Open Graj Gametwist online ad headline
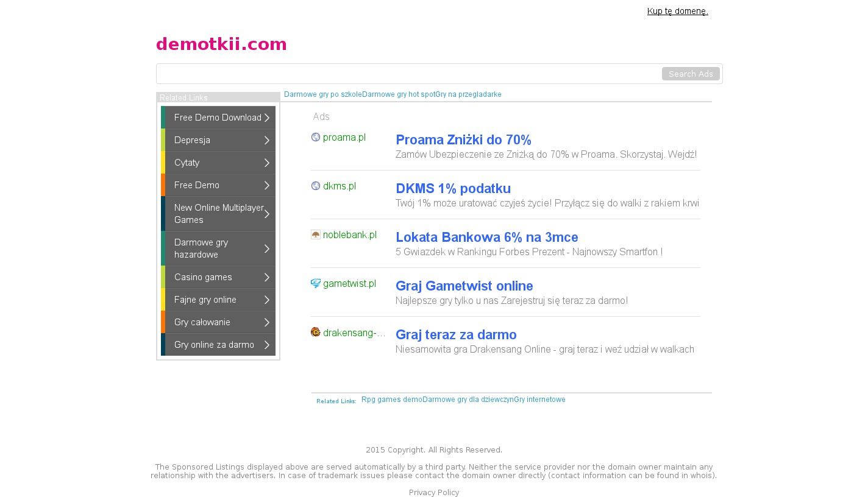Viewport: 868px width, 497px height. [464, 286]
